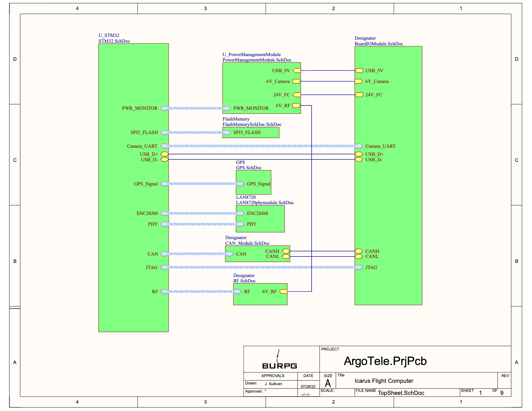Viewport: 532px width, 411px height.
Task: Click the GPS.SchDoc file name label
Action: pyautogui.click(x=249, y=168)
